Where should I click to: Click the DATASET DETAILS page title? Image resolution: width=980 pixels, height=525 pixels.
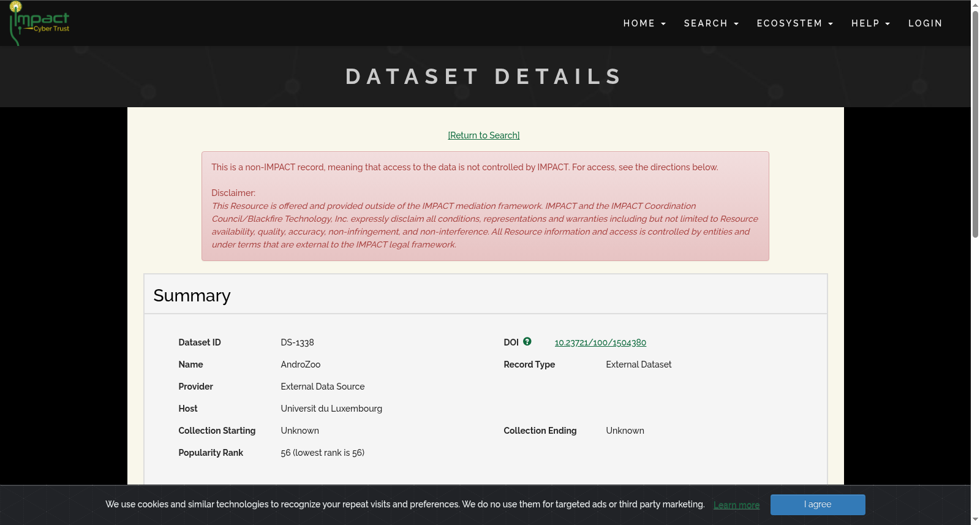pos(484,77)
